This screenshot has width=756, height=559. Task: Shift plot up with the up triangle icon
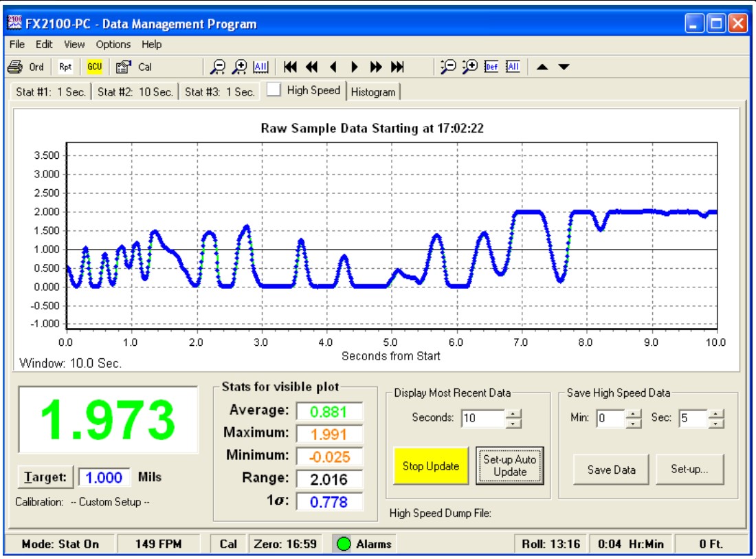click(542, 67)
